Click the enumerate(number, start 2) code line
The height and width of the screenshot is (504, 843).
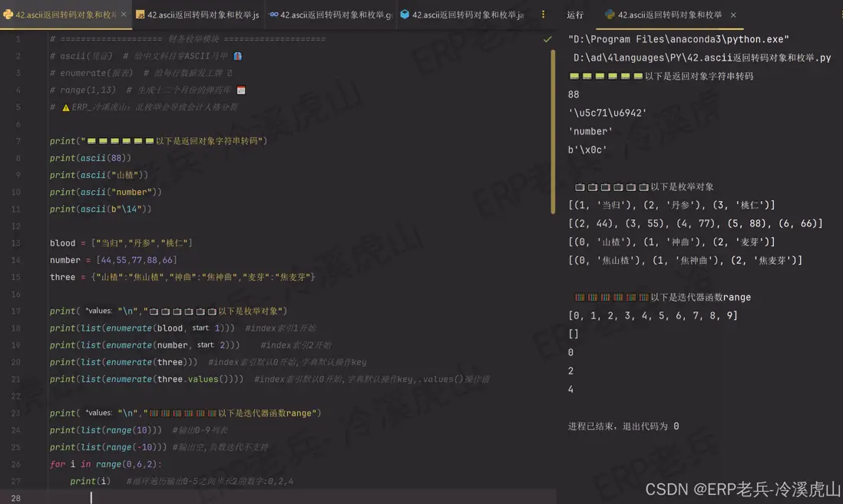click(144, 345)
